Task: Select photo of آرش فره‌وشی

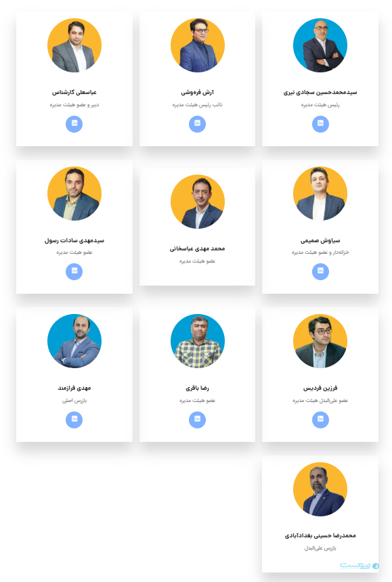Action: pos(198,45)
